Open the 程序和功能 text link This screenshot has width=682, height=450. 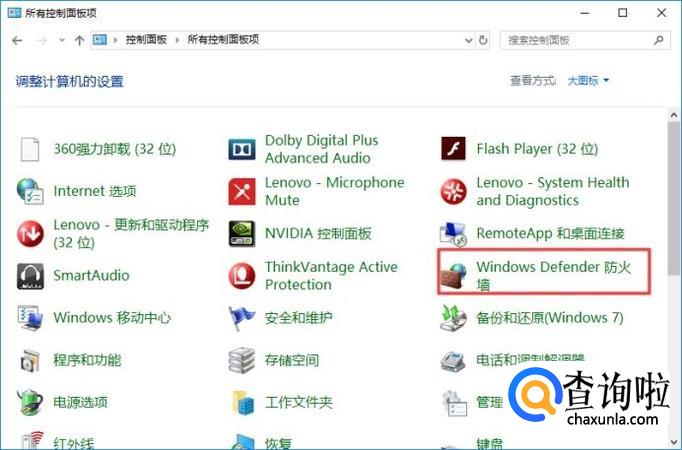pyautogui.click(x=87, y=360)
